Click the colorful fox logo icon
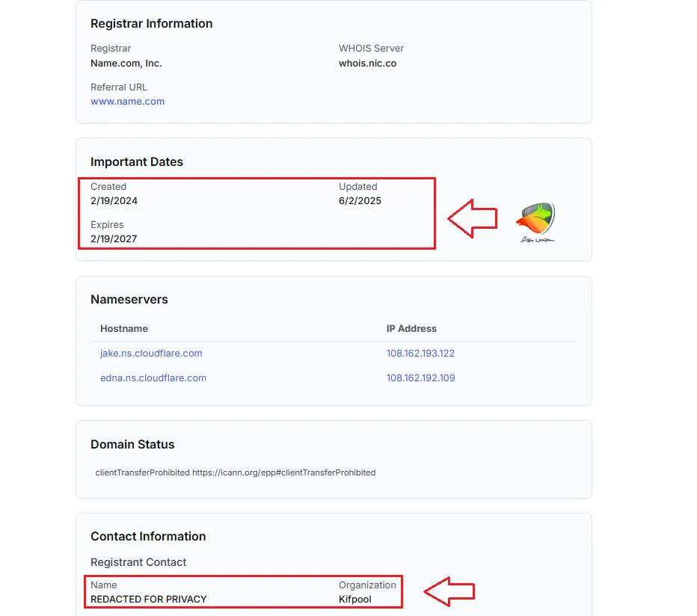This screenshot has height=616, width=697. click(x=536, y=218)
